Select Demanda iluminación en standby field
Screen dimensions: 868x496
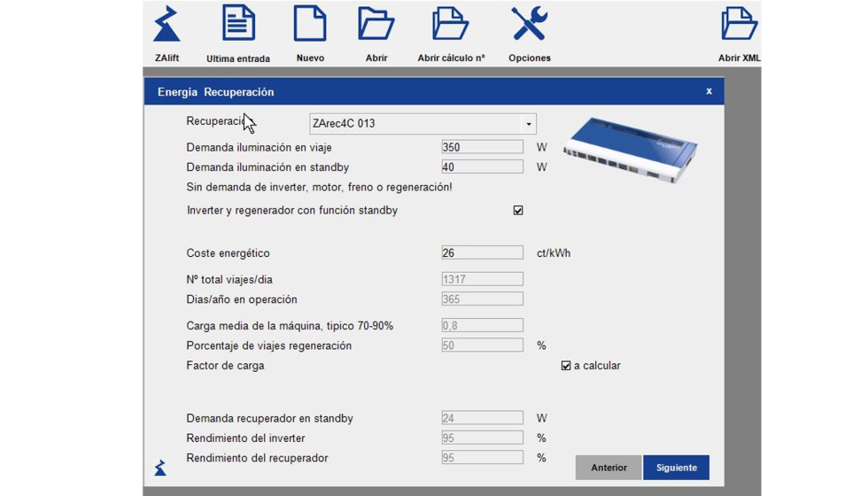tap(482, 167)
